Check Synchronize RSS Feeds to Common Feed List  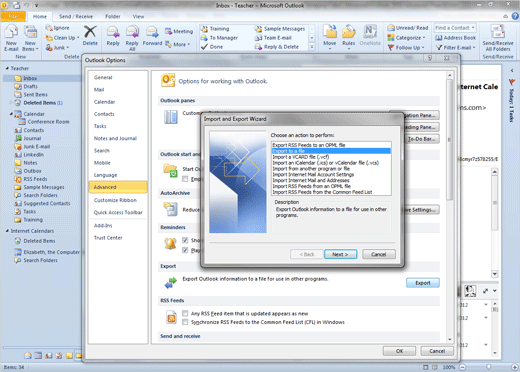pos(185,322)
